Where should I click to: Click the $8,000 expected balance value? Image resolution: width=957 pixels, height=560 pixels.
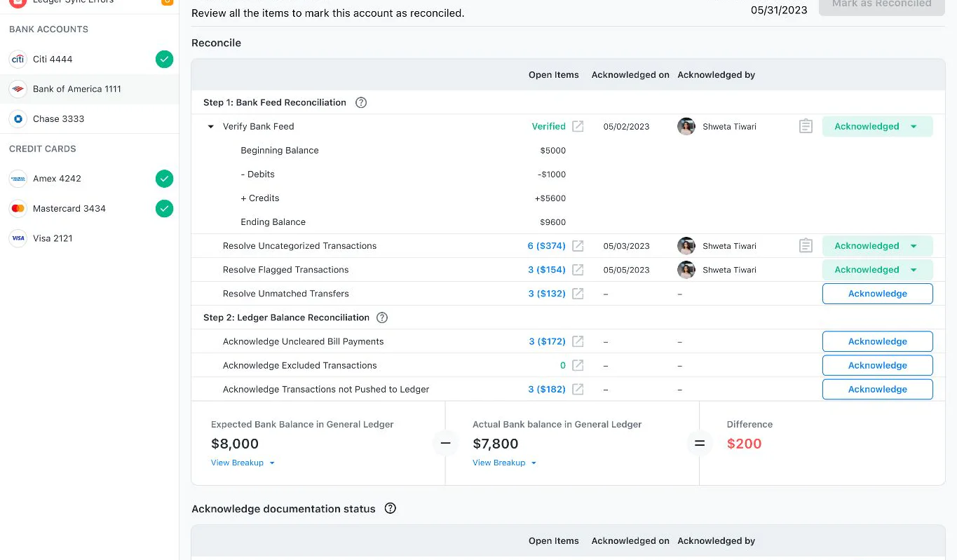point(235,444)
